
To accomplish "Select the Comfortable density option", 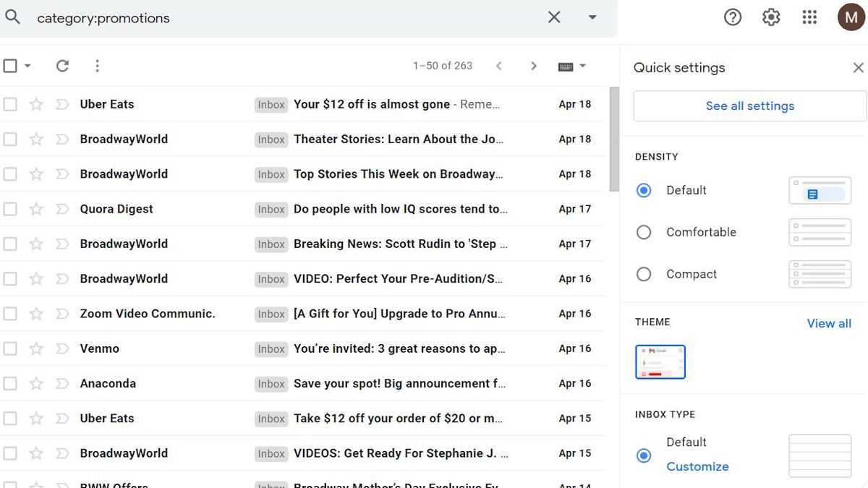I will pyautogui.click(x=644, y=232).
